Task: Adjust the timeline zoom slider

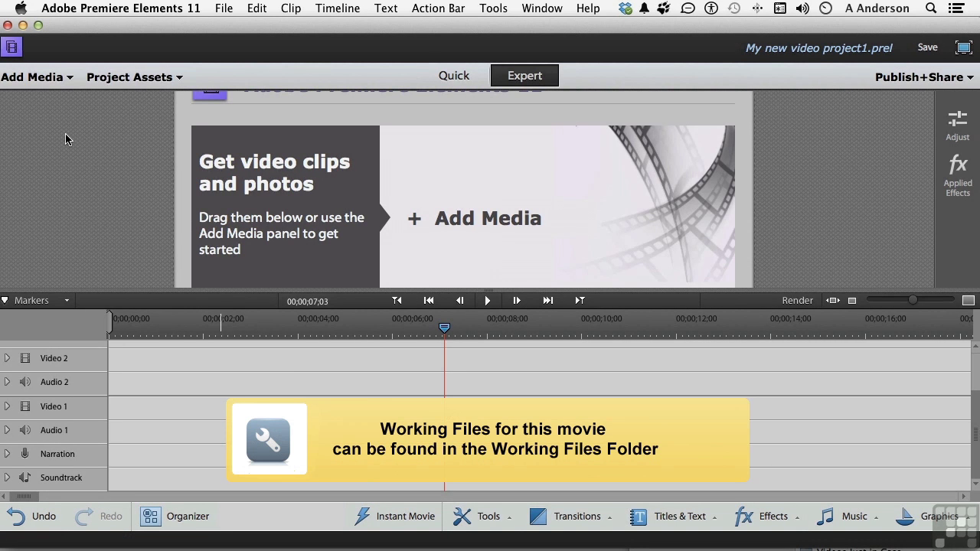Action: pyautogui.click(x=912, y=301)
